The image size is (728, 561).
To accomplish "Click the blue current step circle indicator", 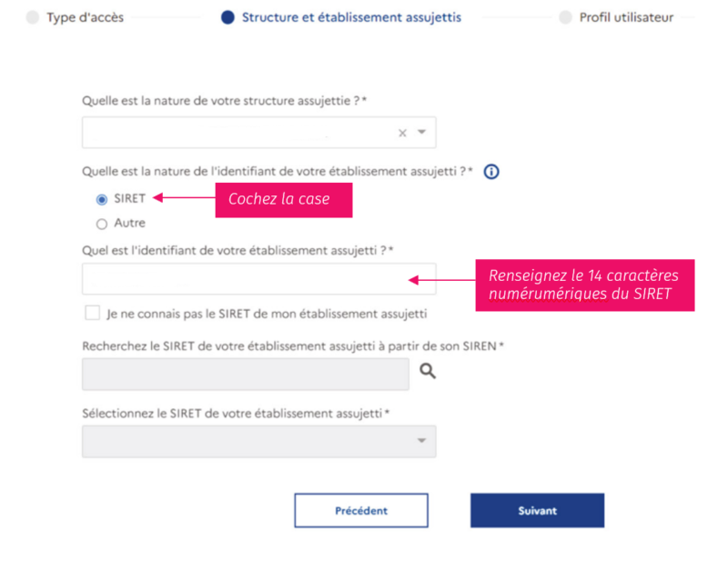I will click(227, 17).
